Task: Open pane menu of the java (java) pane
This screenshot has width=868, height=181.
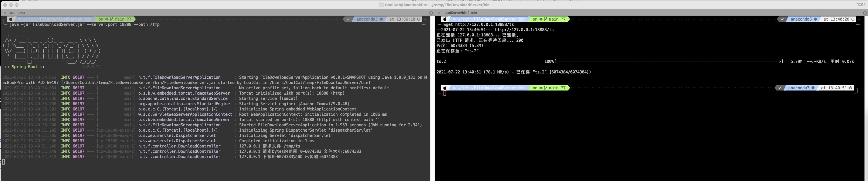Action: 431,13
